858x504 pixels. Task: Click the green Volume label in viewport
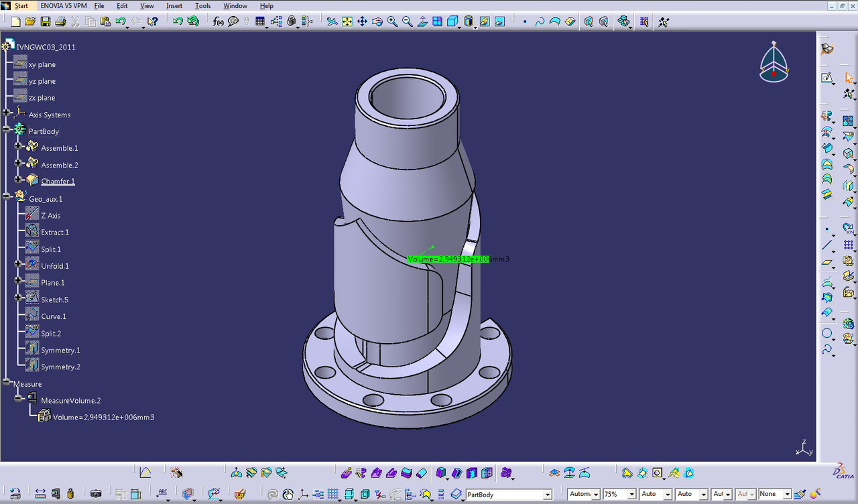448,259
